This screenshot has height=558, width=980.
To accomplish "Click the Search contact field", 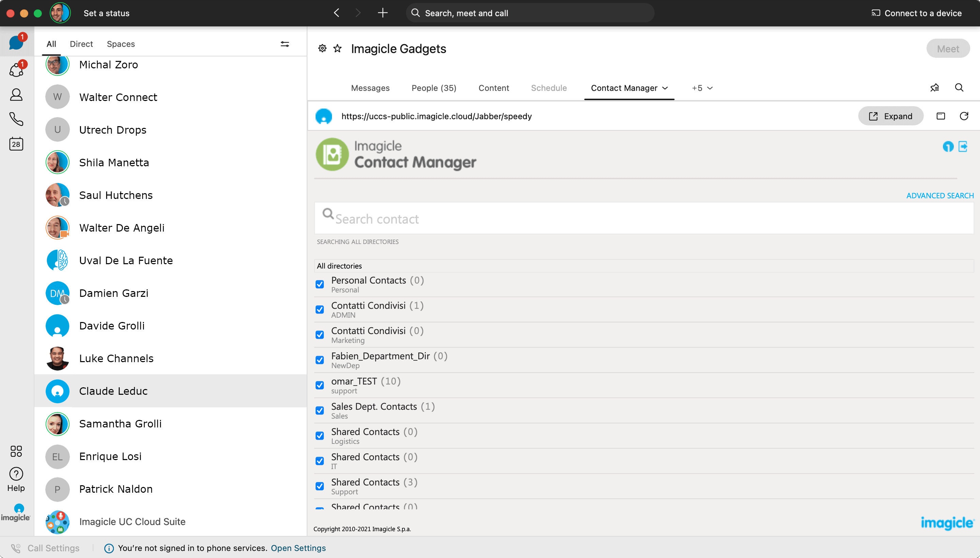I will coord(644,218).
